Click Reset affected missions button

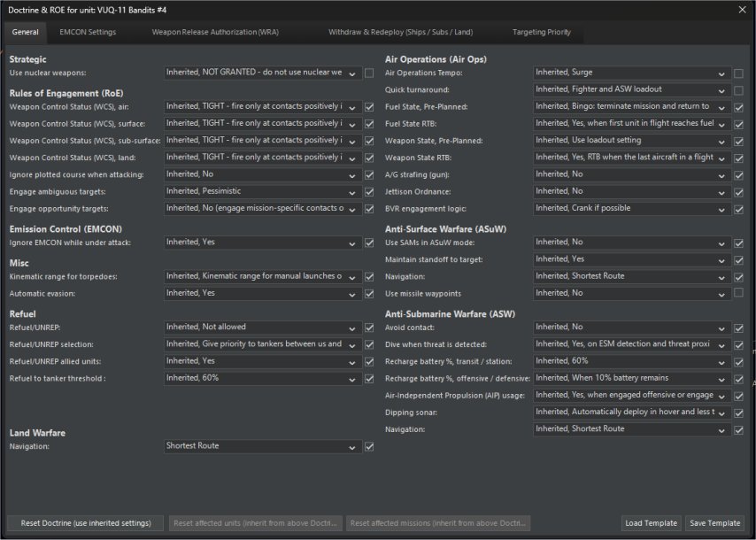tap(438, 523)
